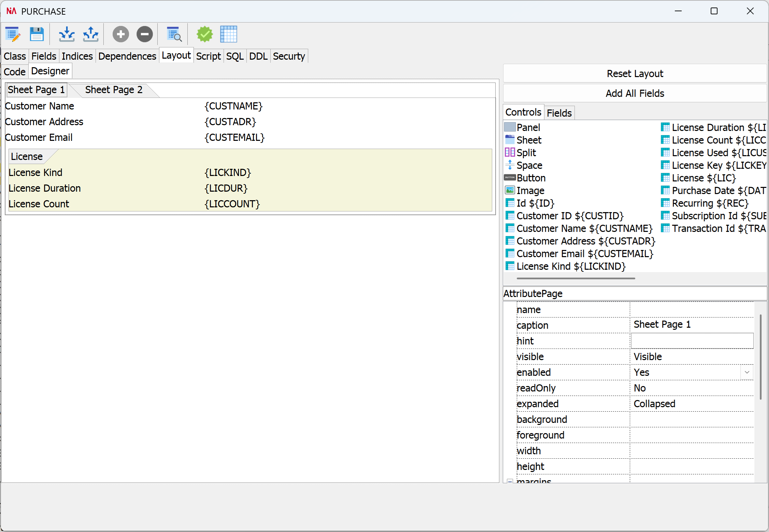This screenshot has height=532, width=769.
Task: Switch to the Sheet Page 2 tab
Action: [x=113, y=90]
